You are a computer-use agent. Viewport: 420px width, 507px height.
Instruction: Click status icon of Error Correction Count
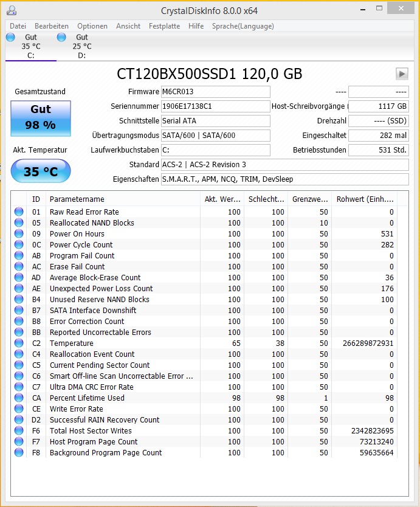[19, 321]
